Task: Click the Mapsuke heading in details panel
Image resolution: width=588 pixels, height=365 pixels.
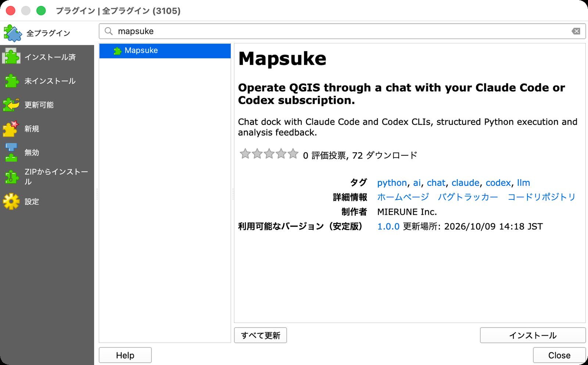Action: (x=282, y=59)
